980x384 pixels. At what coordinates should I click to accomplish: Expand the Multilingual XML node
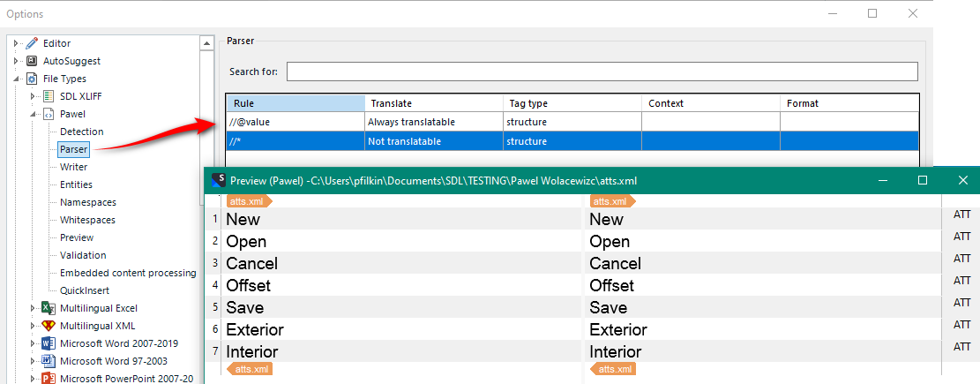point(34,325)
